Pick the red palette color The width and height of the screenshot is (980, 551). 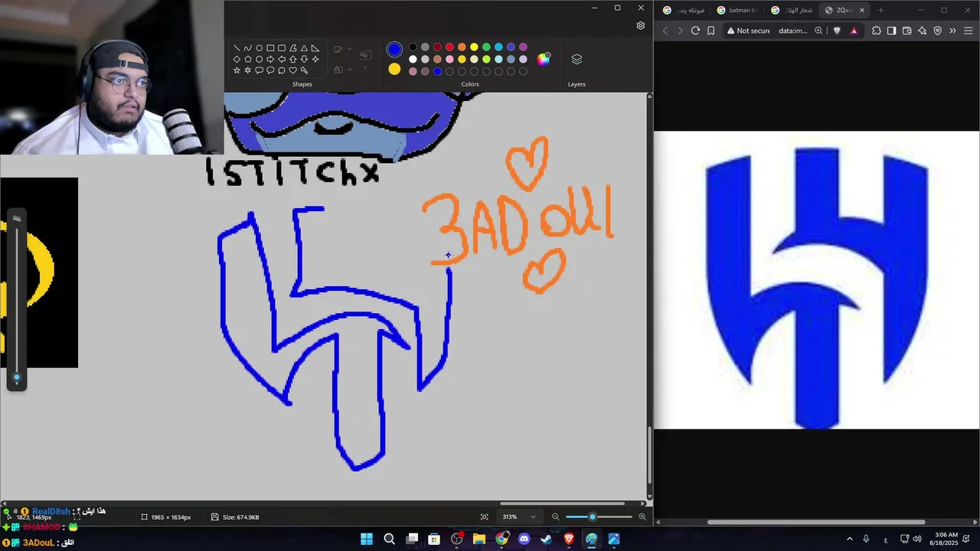point(449,47)
